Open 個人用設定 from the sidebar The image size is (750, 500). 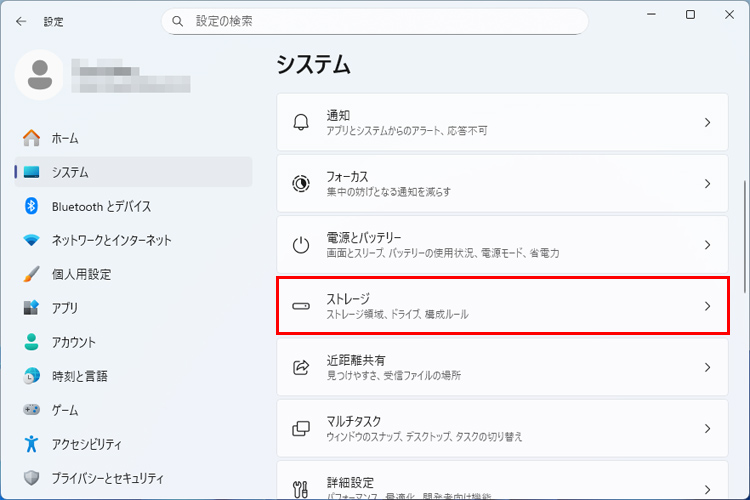81,274
